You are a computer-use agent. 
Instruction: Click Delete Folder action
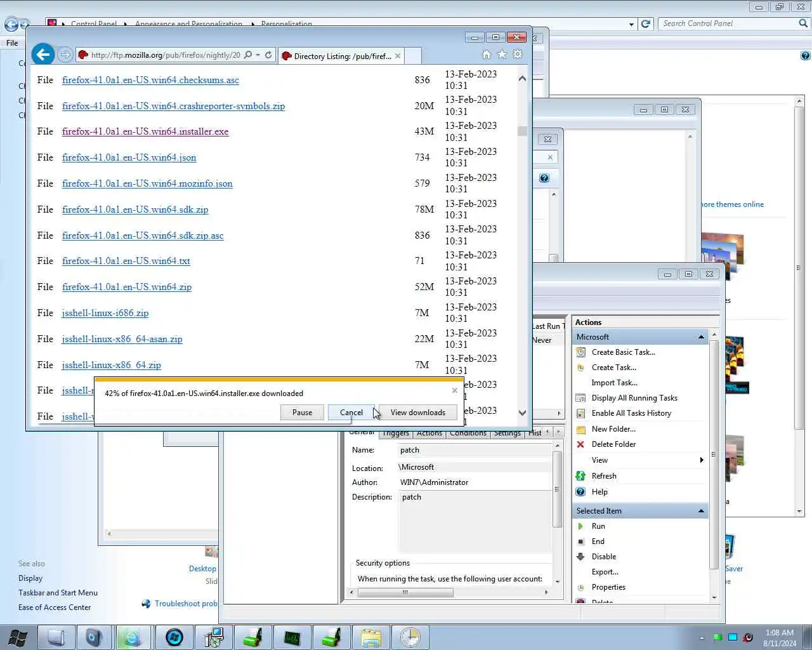click(613, 444)
